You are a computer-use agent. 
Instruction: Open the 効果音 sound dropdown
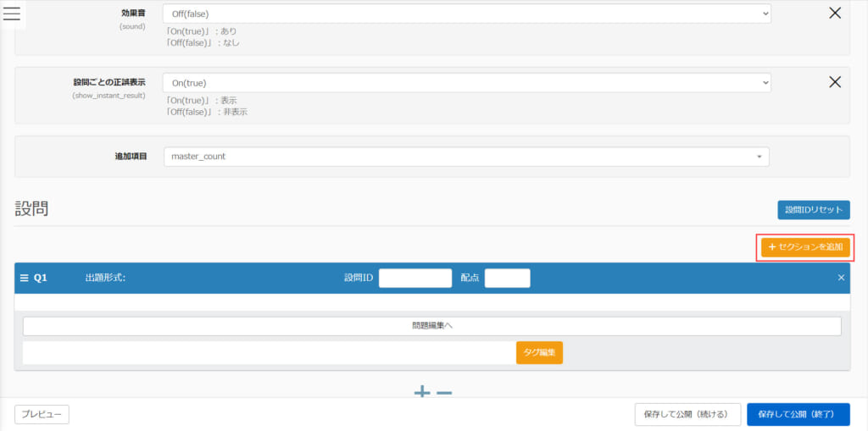466,14
